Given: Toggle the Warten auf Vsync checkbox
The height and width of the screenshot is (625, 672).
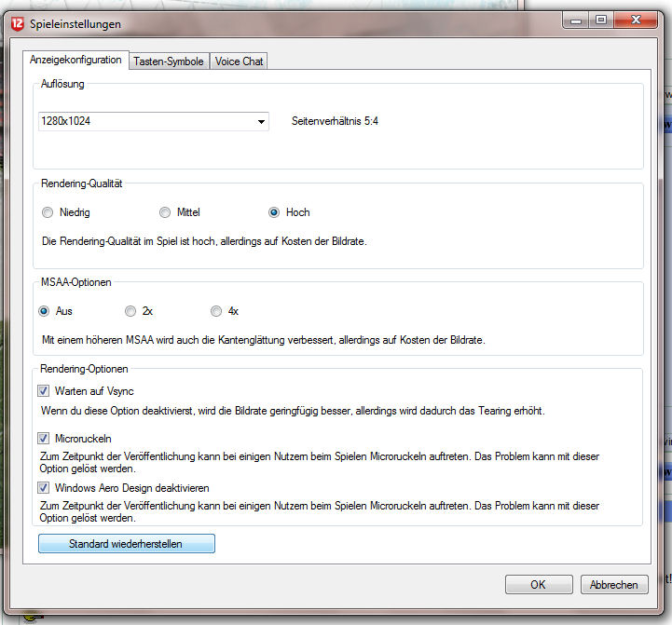Looking at the screenshot, I should pyautogui.click(x=44, y=391).
